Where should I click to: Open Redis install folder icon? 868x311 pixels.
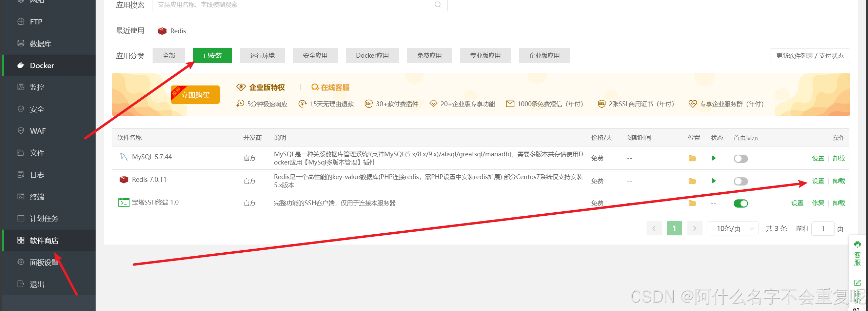[692, 181]
